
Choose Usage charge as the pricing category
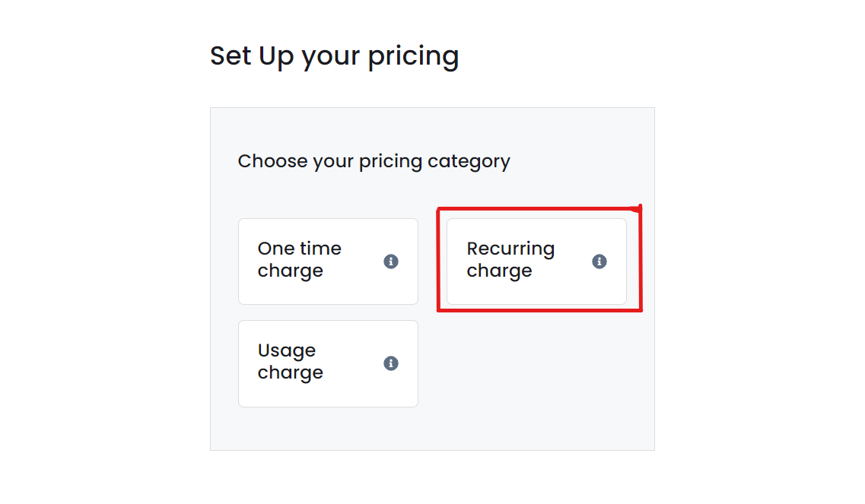pyautogui.click(x=327, y=363)
